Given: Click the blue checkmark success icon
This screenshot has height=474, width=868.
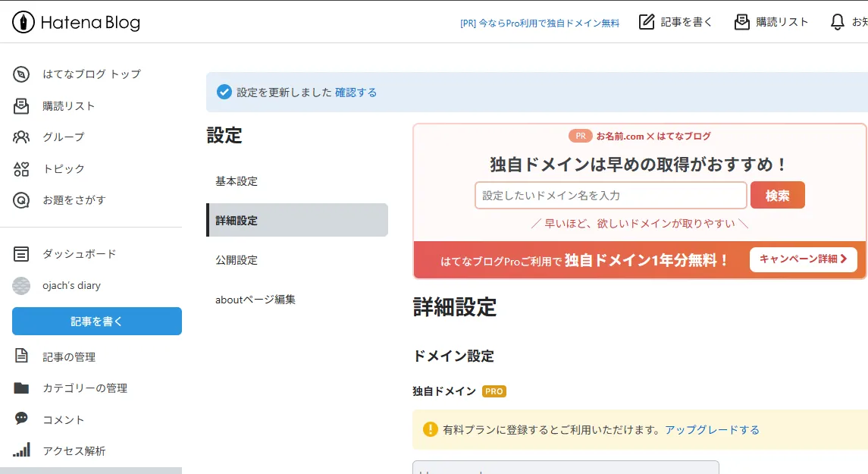Looking at the screenshot, I should pos(224,92).
